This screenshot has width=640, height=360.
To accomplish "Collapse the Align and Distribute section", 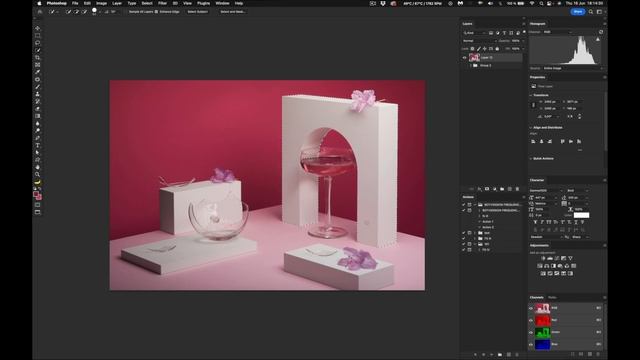I will click(531, 127).
